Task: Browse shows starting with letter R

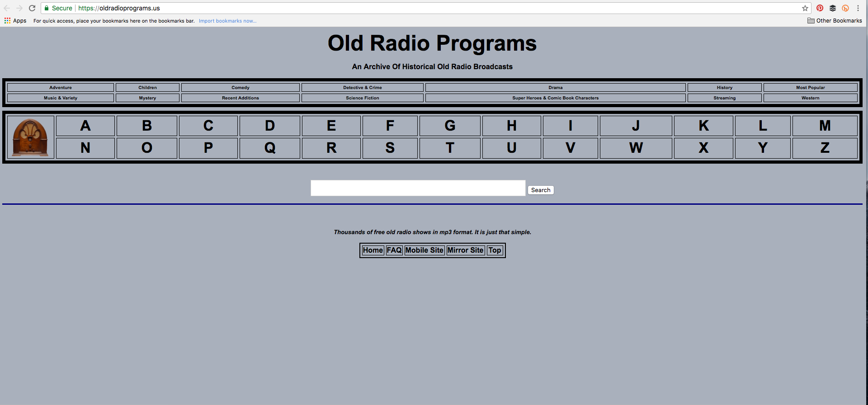Action: [331, 148]
